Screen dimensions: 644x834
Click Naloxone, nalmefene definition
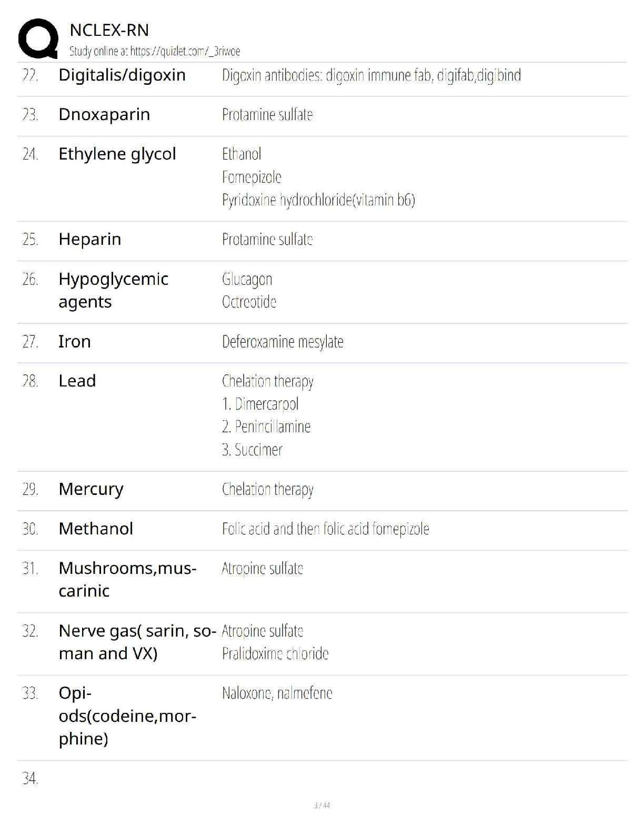(277, 693)
